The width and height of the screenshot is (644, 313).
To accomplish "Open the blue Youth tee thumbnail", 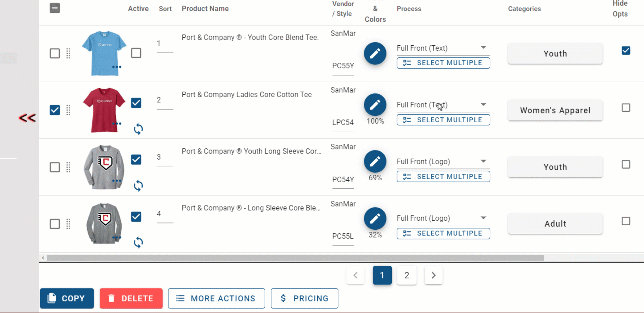I will click(x=104, y=53).
